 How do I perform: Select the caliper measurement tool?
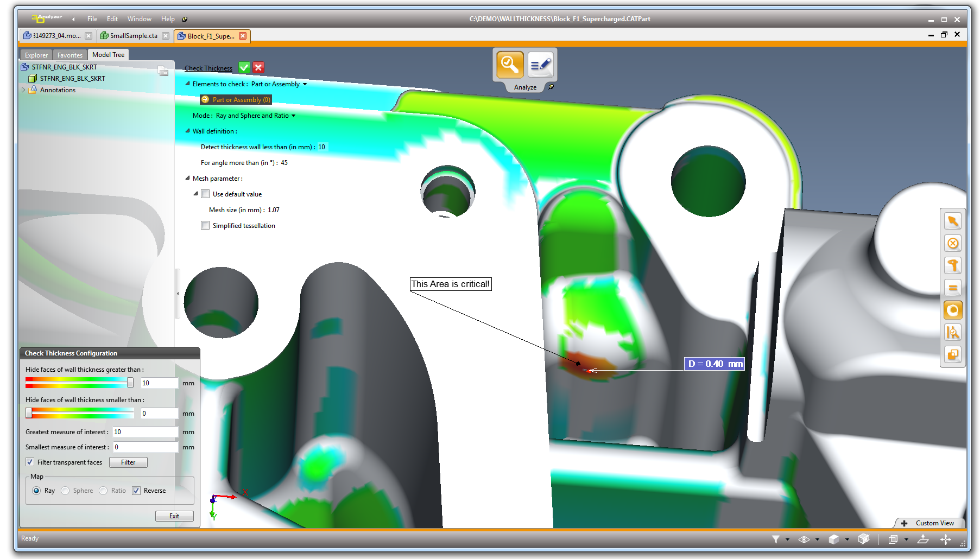coord(953,265)
